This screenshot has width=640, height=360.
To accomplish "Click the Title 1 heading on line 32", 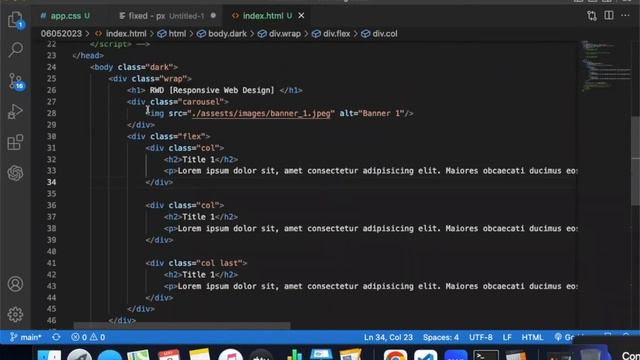I will point(198,160).
